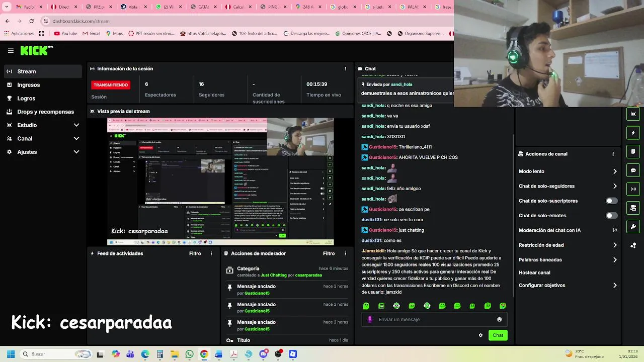Click the viewer count "6" Espectadores

(x=146, y=84)
